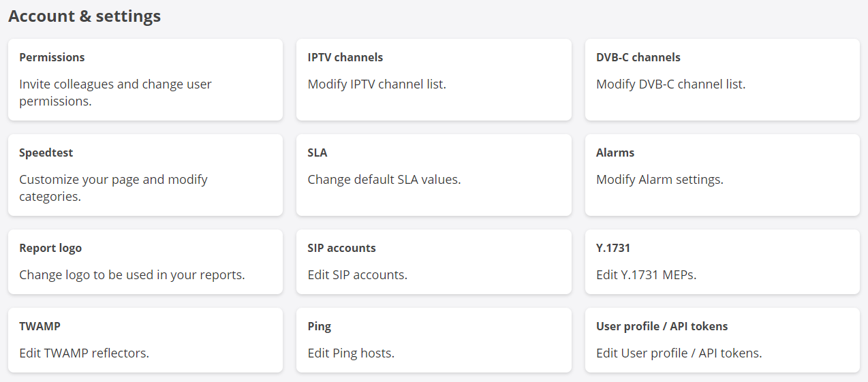Click 'Modify DVB-C channel list' description

click(x=670, y=85)
